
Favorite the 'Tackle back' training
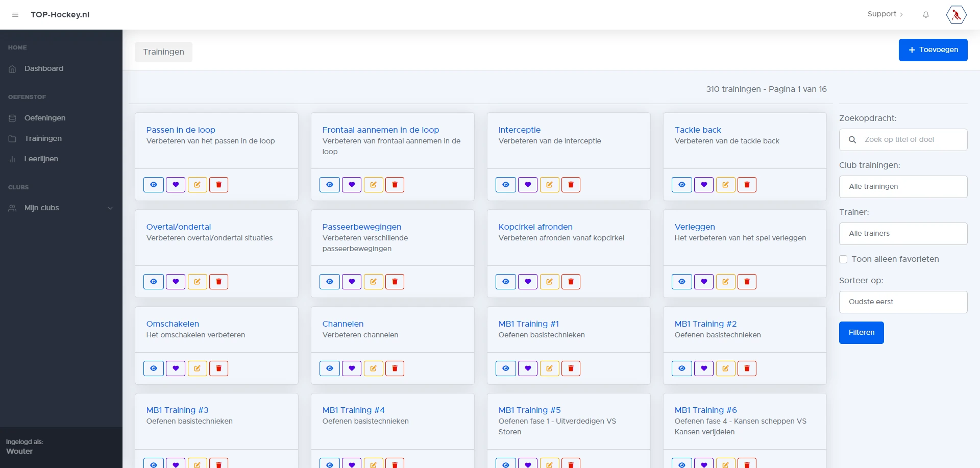pyautogui.click(x=704, y=185)
